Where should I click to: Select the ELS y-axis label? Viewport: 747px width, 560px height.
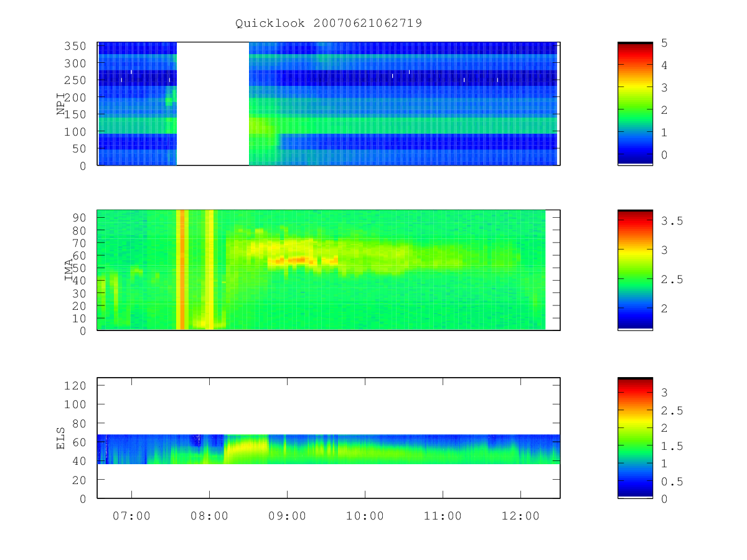click(62, 438)
